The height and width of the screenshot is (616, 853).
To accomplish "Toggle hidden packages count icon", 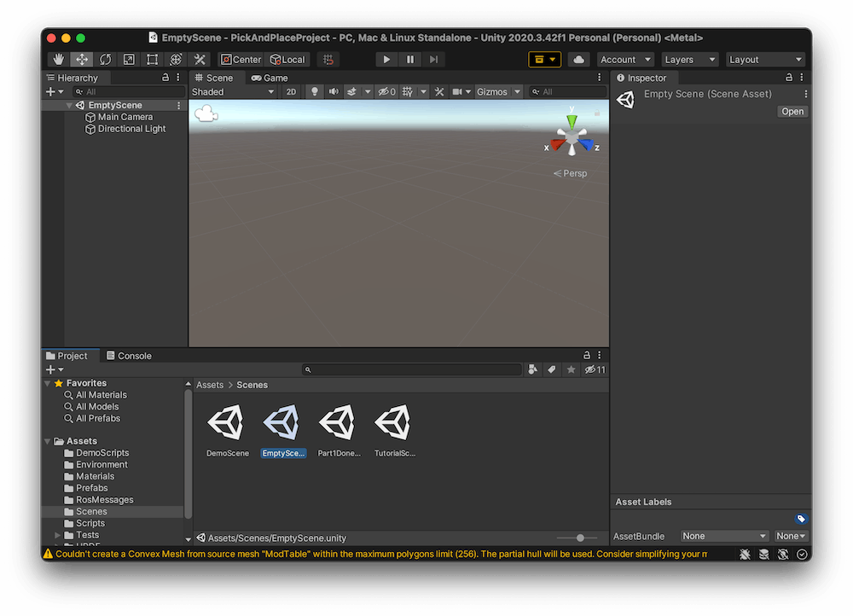I will coord(595,370).
